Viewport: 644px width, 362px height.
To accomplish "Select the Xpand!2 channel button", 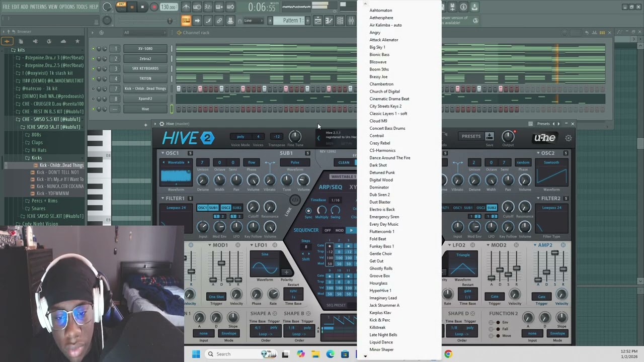I will tap(145, 99).
